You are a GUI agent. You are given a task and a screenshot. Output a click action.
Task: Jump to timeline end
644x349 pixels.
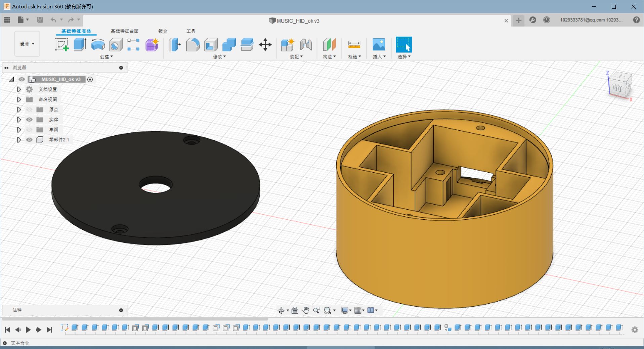pos(49,330)
